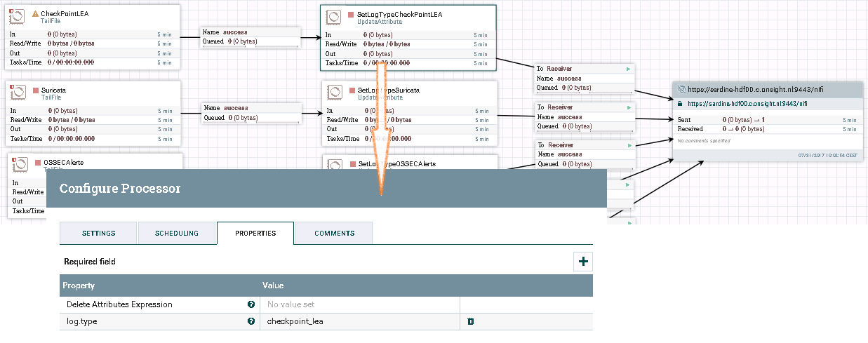Switch to the Settings tab
This screenshot has width=868, height=343.
(98, 233)
